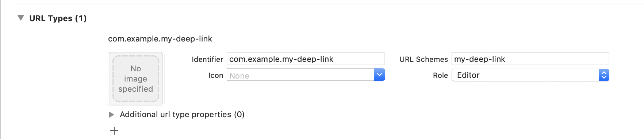The width and height of the screenshot is (644, 139).
Task: Click Additional url type properties (0) label
Action: pyautogui.click(x=182, y=115)
